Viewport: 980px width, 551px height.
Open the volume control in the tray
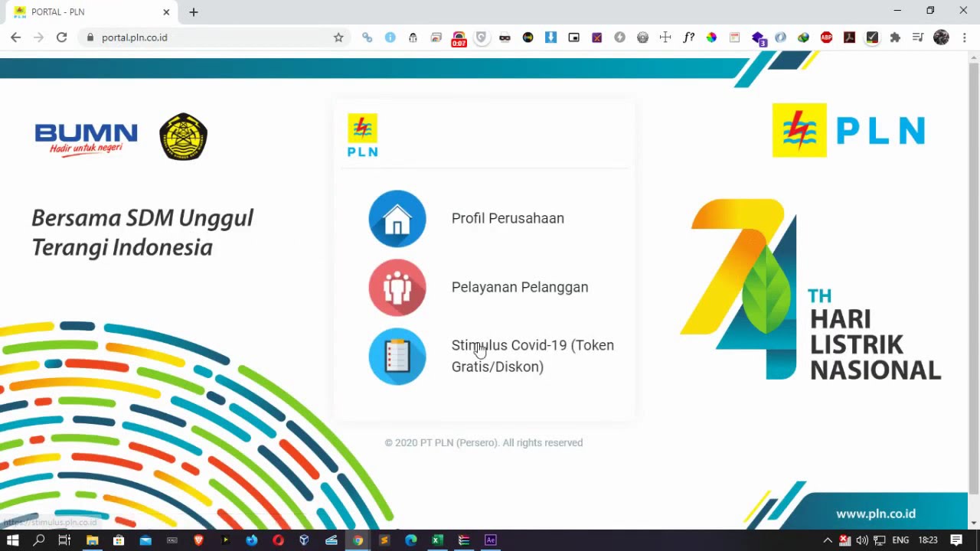click(862, 540)
